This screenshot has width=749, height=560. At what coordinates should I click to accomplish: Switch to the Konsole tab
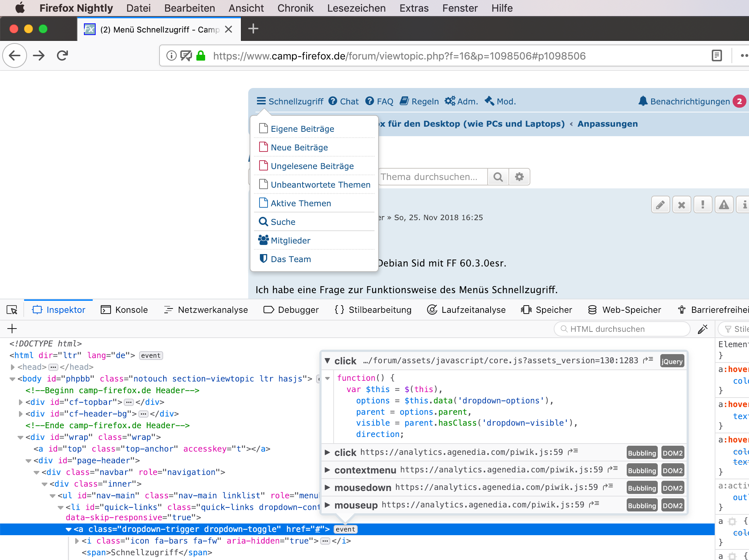pos(124,310)
